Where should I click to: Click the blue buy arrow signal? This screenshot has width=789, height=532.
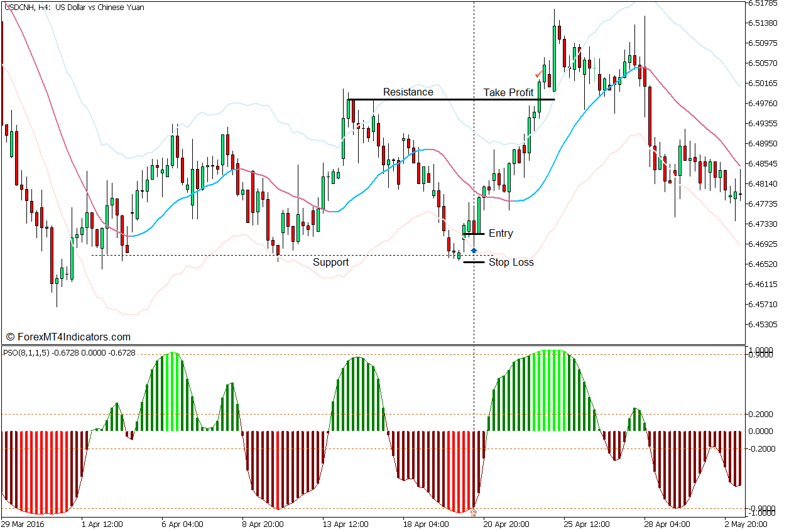(474, 249)
